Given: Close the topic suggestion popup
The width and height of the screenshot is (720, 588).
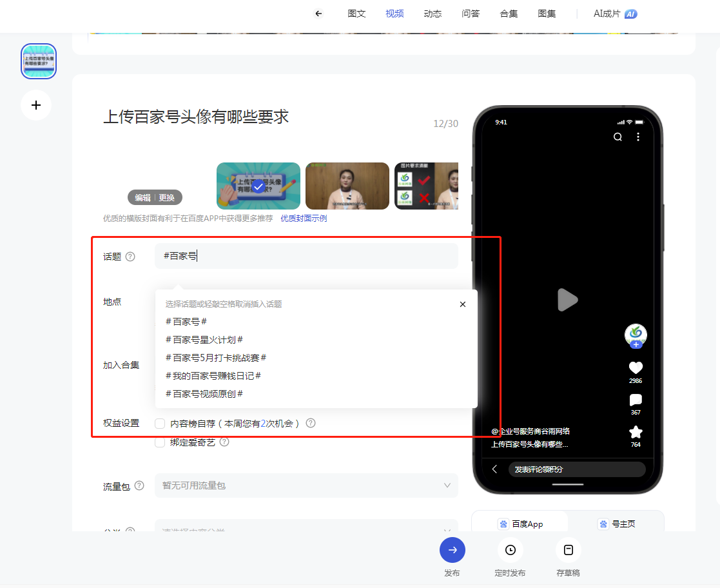Looking at the screenshot, I should coord(463,304).
